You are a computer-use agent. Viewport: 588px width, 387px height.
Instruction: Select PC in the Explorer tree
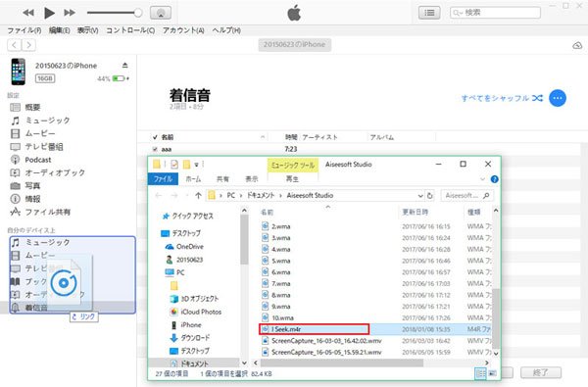[180, 272]
